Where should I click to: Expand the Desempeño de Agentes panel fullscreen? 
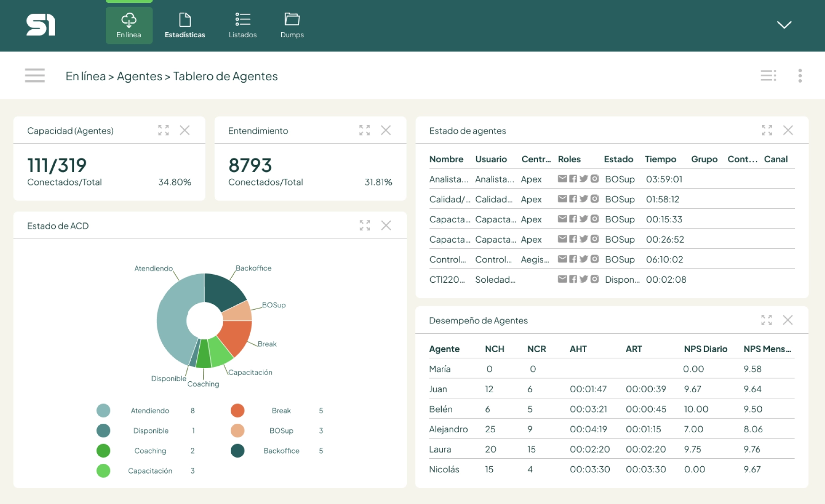766,320
